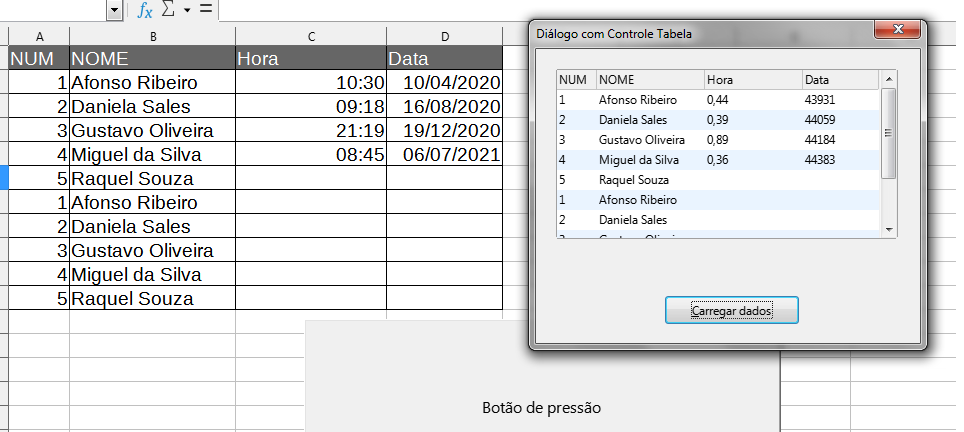964x432 pixels.
Task: Expand the Sum functions dropdown arrow
Action: click(186, 10)
